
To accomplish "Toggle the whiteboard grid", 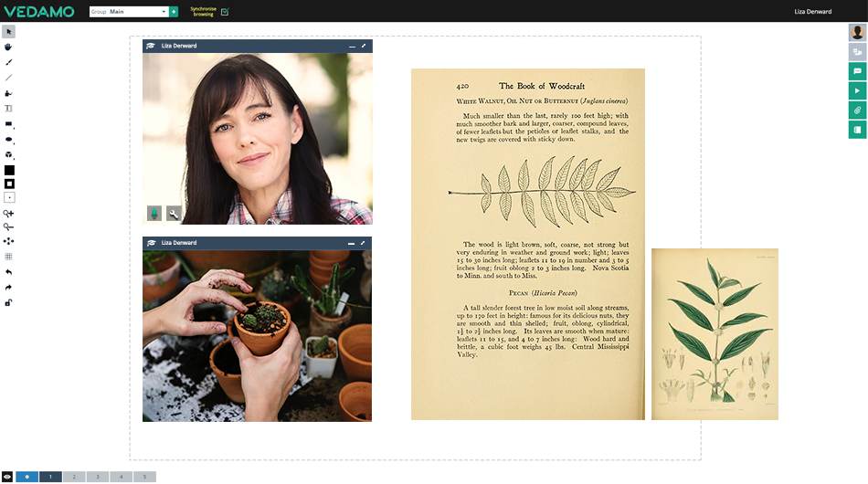I will (8, 257).
